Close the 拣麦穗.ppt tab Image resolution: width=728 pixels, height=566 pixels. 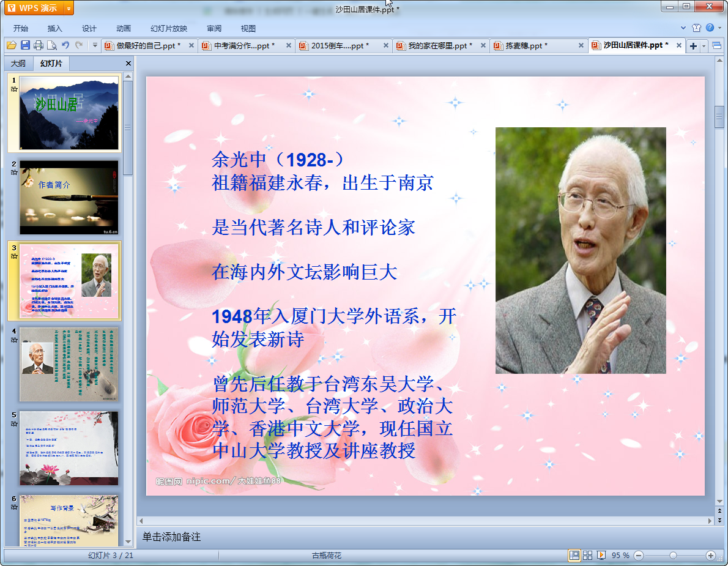click(x=581, y=45)
